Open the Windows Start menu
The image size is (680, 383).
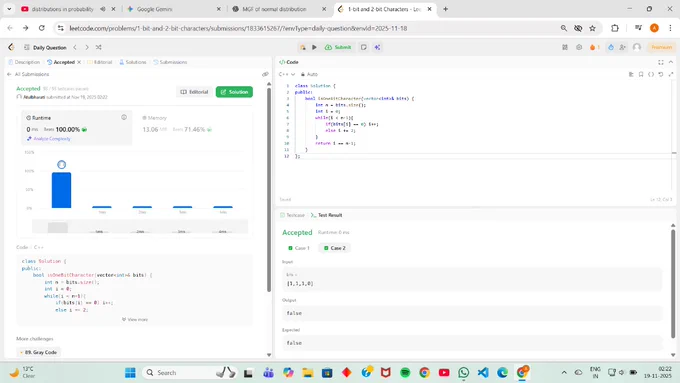[x=130, y=373]
